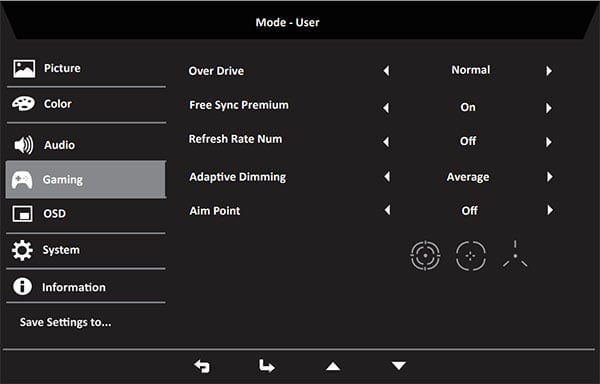
Task: Click the Information circle icon
Action: click(22, 286)
